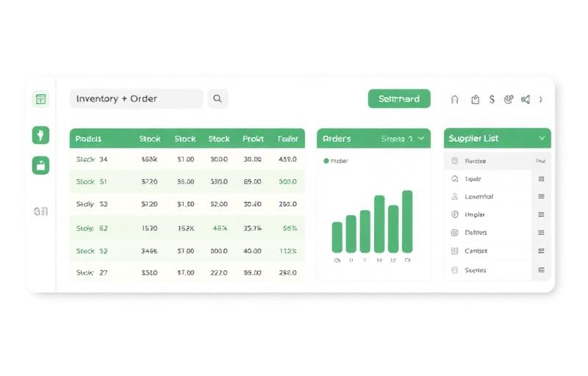Screen dimensions: 588x376
Task: Select the Stock 34 table row label
Action: click(92, 159)
